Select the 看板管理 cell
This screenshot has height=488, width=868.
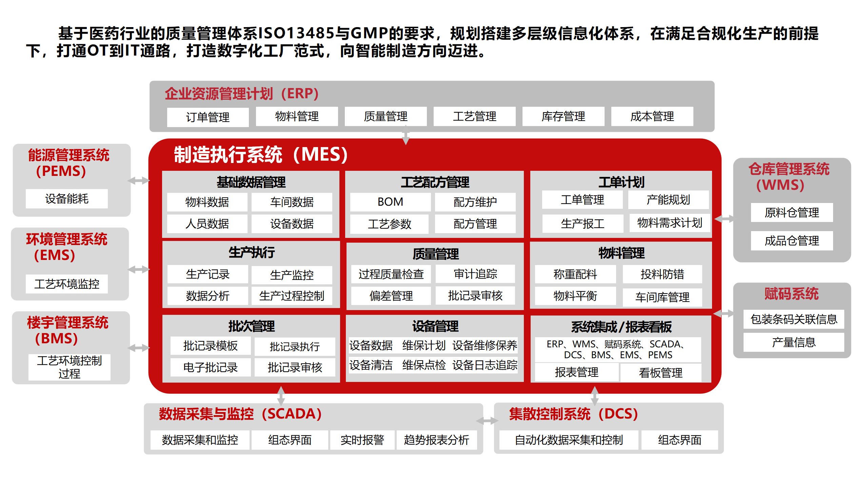(x=660, y=373)
